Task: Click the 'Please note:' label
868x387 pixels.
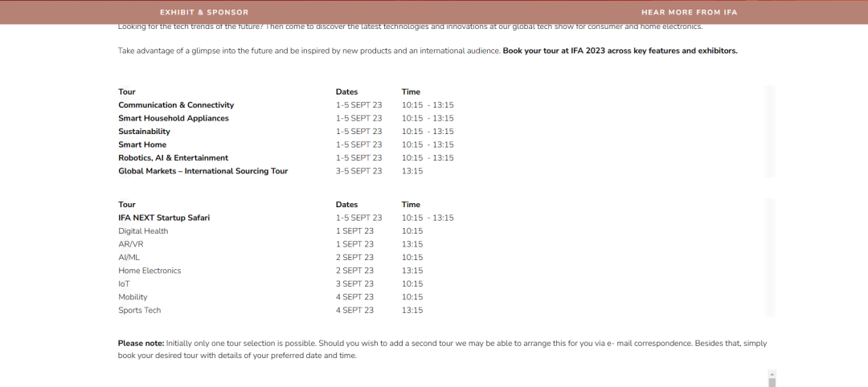Action: pyautogui.click(x=141, y=344)
